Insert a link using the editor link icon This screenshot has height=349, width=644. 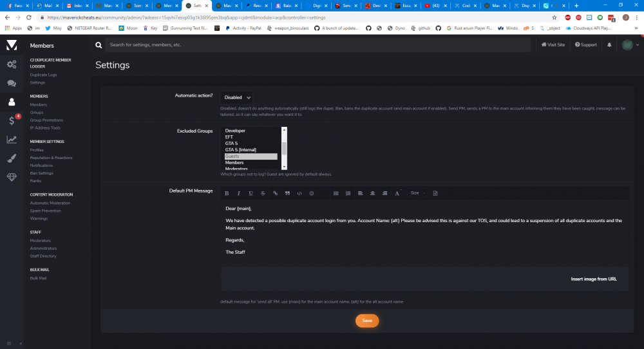tap(275, 193)
